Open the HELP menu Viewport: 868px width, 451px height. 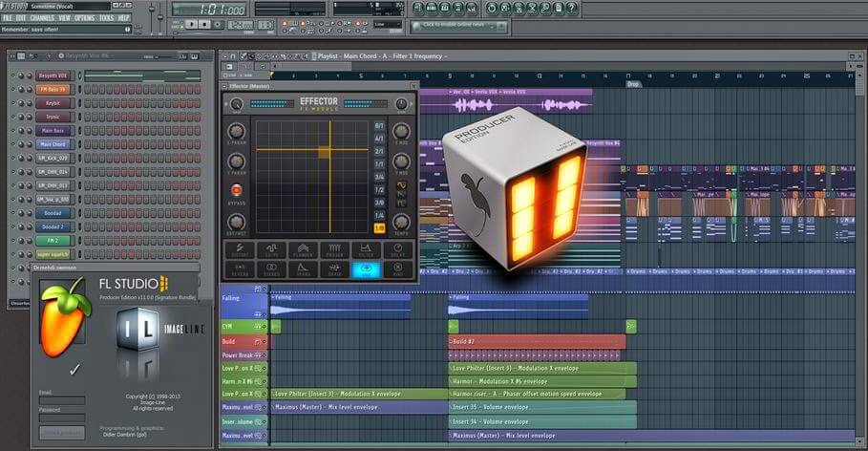[123, 18]
